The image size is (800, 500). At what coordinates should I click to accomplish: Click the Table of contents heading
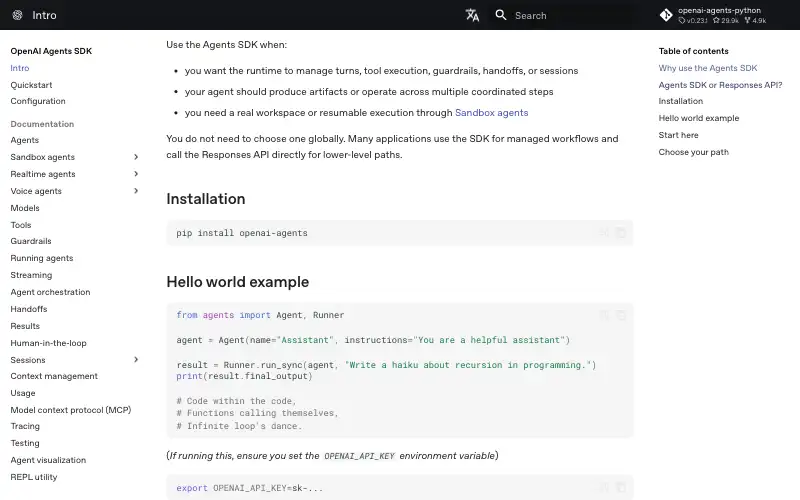pos(693,51)
